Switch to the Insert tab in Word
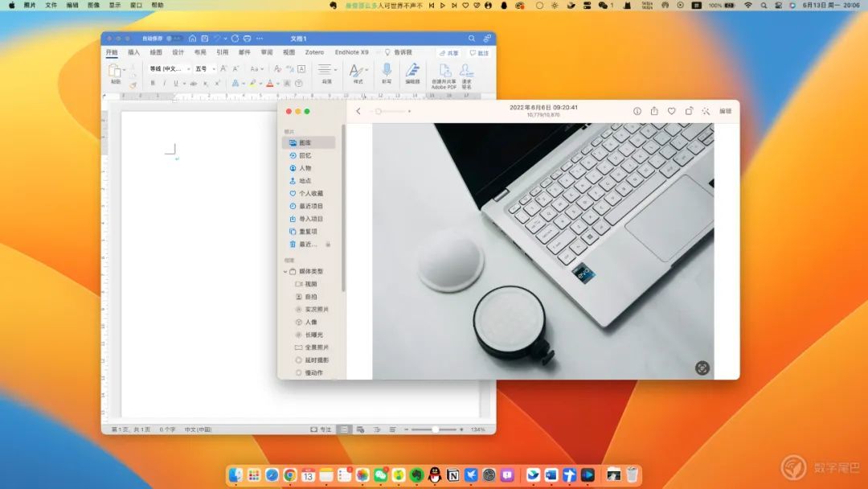The height and width of the screenshot is (489, 868). [134, 52]
